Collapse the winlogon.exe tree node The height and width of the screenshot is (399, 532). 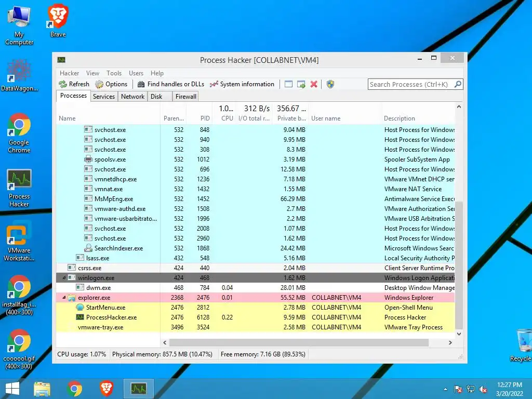coord(64,277)
